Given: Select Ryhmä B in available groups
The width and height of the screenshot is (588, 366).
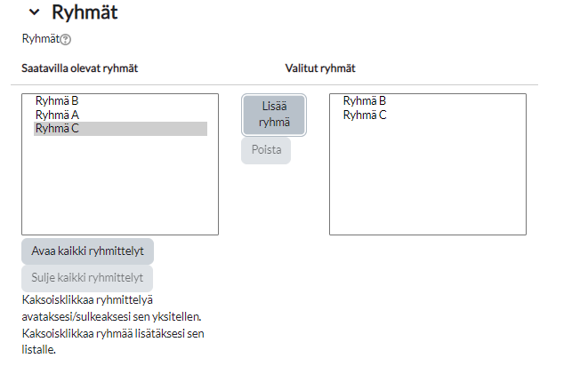Looking at the screenshot, I should (x=57, y=101).
